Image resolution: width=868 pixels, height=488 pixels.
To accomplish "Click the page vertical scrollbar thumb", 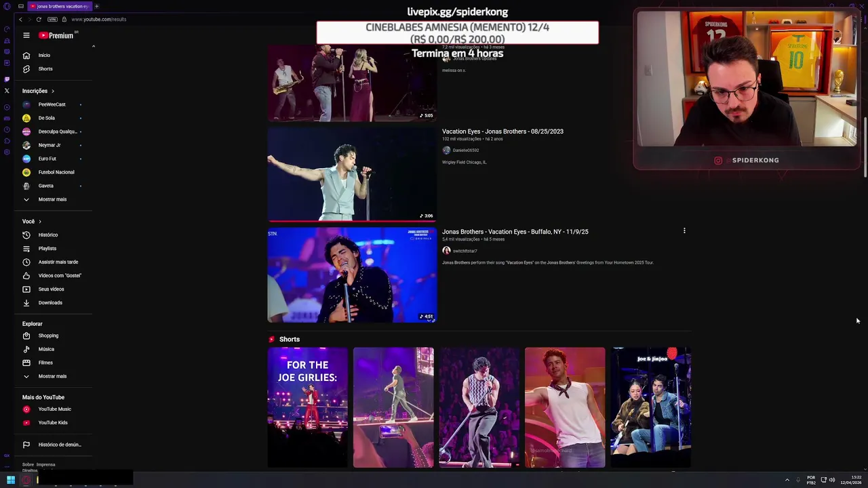I will (x=865, y=148).
